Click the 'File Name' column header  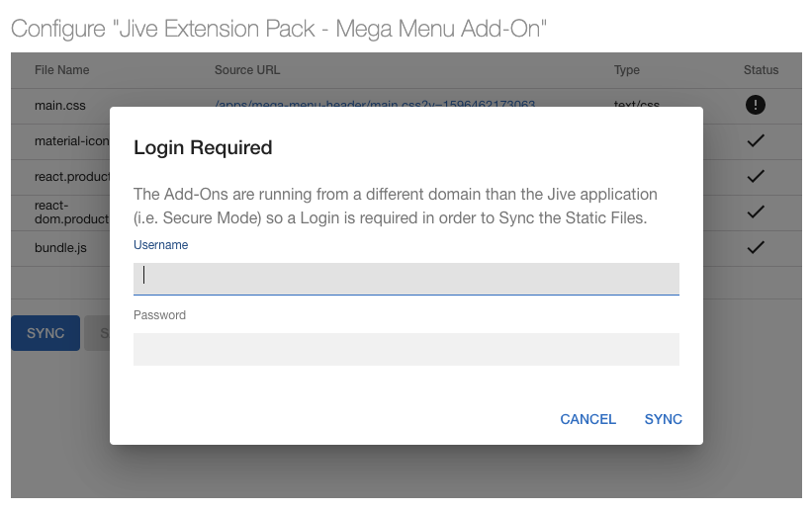(61, 70)
